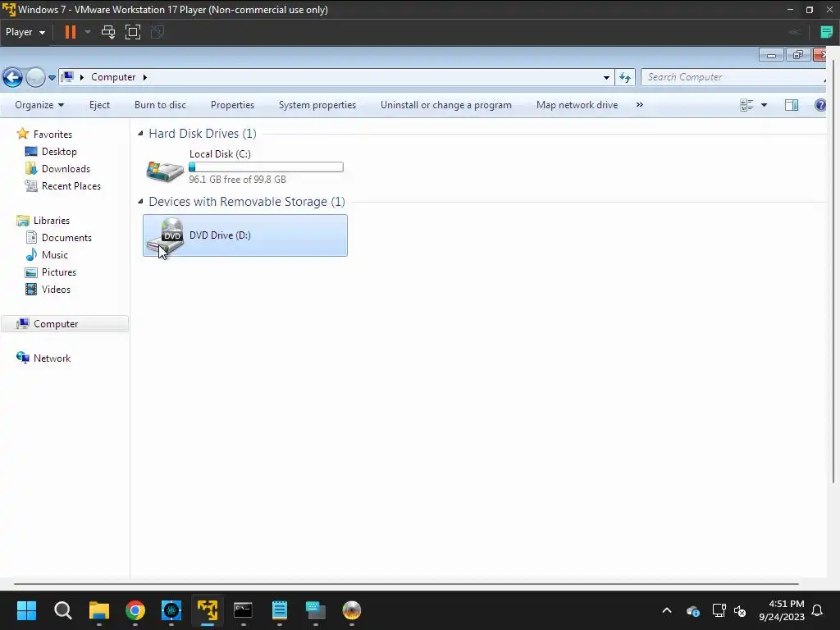Focus the Search Computer box
The image size is (840, 630).
pos(732,77)
